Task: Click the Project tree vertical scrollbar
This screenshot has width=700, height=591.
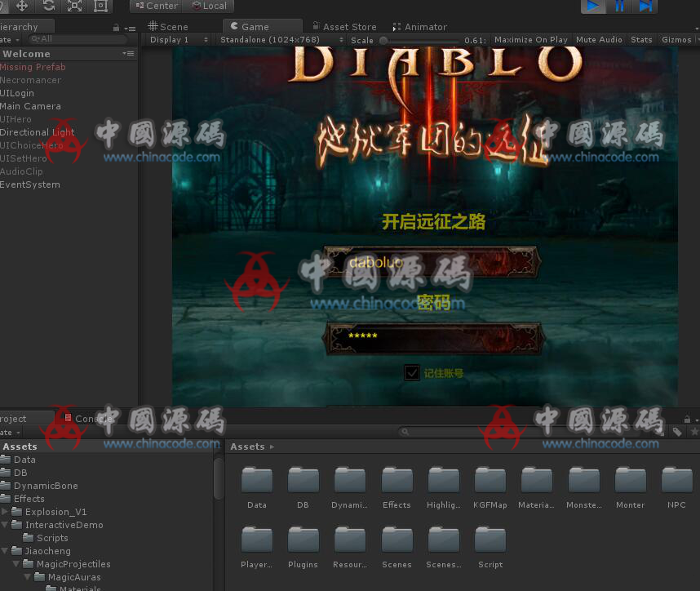Action: coord(218,478)
